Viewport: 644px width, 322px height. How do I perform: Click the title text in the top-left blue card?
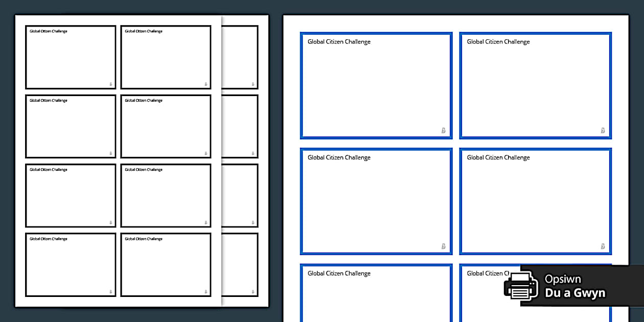[339, 42]
